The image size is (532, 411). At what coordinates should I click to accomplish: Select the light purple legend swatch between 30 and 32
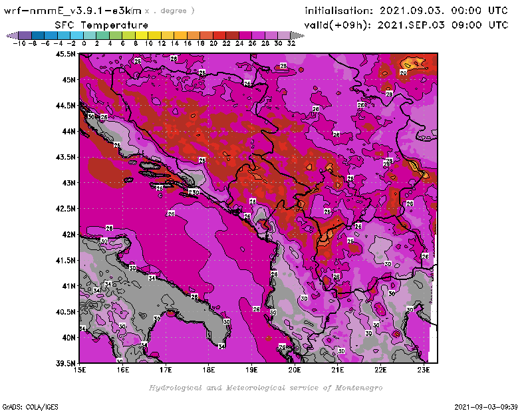click(x=284, y=35)
